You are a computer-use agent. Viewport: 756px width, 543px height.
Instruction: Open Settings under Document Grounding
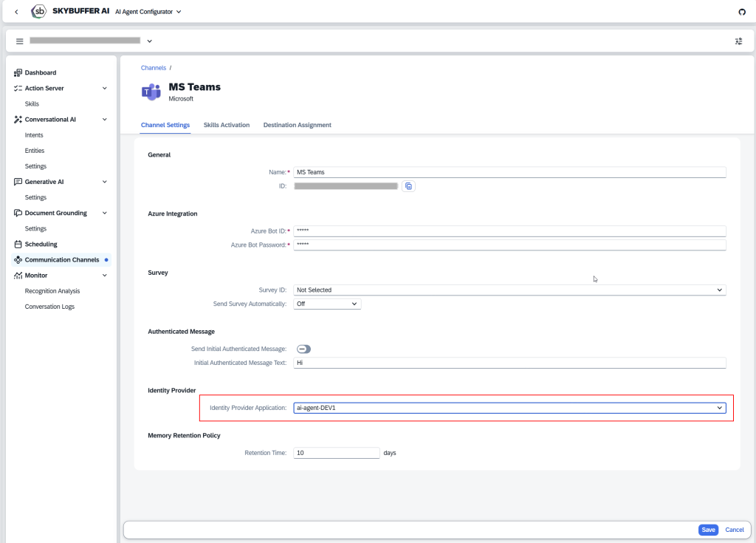point(35,229)
